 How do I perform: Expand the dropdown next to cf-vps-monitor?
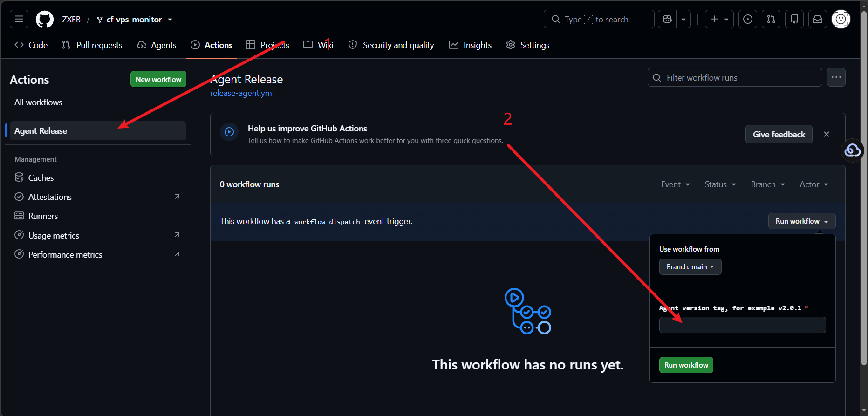click(170, 20)
